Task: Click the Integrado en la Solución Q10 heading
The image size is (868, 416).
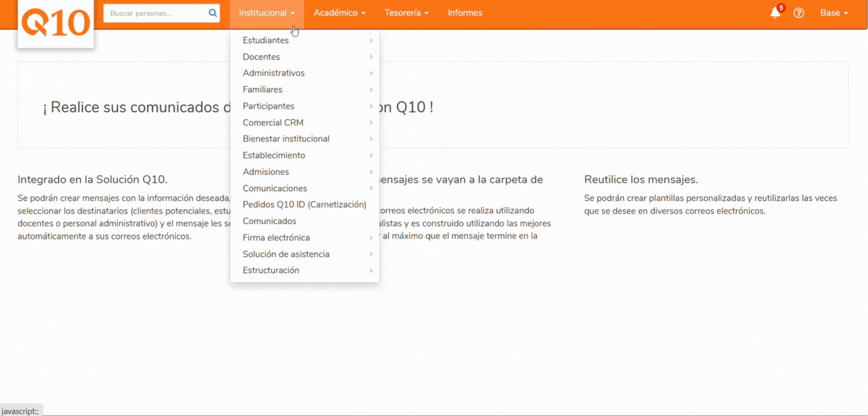Action: 93,179
